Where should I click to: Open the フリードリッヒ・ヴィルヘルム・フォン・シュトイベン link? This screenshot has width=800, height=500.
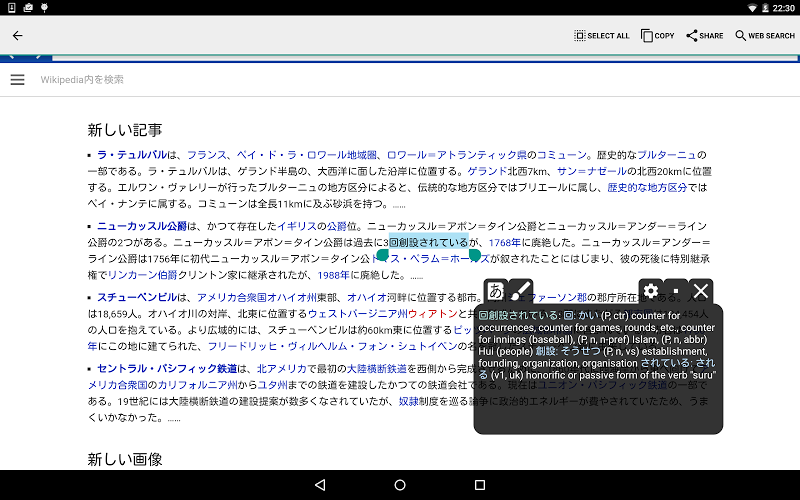coord(332,346)
